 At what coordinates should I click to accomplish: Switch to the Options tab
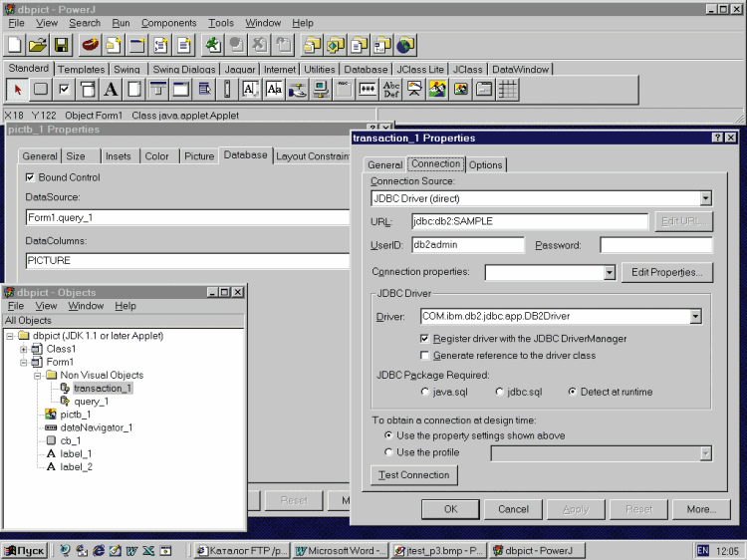tap(486, 164)
